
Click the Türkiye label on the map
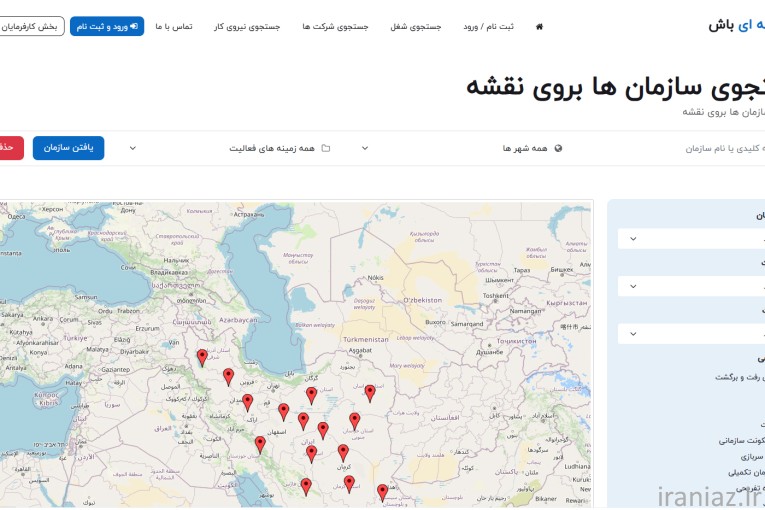pyautogui.click(x=75, y=338)
